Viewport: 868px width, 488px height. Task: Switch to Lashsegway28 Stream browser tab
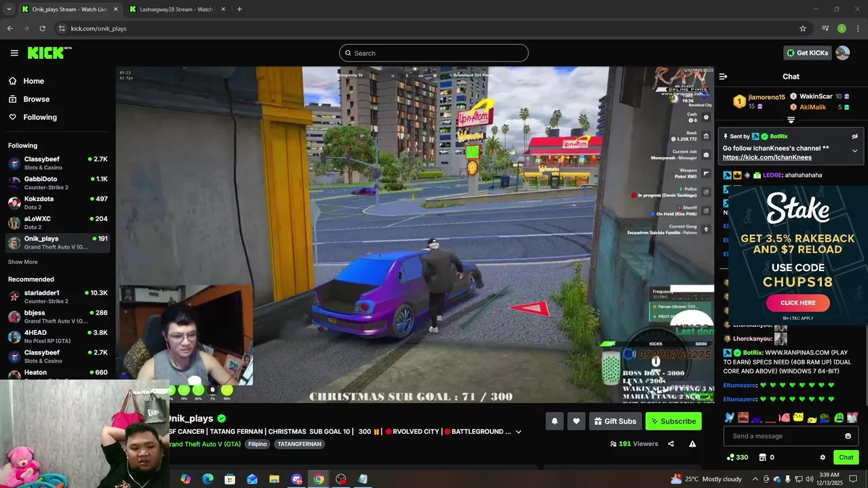click(x=176, y=9)
